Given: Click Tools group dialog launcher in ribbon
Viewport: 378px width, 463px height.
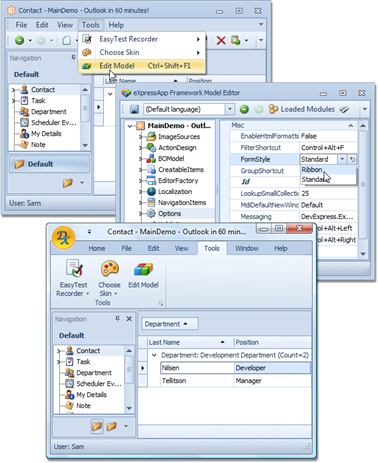Looking at the screenshot, I should [x=161, y=303].
